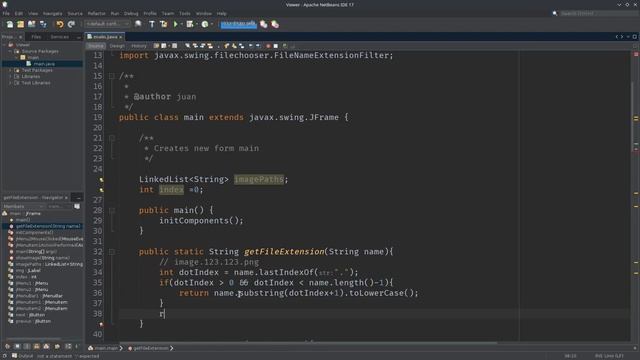Click the error marker beside line 39
Image resolution: width=640 pixels, height=360 pixels.
coord(101,324)
